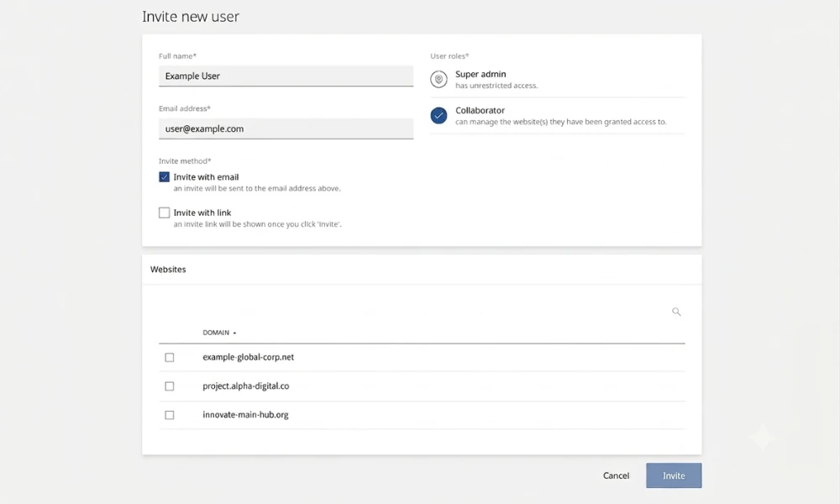
Task: Check the Invite with link checkbox
Action: point(164,213)
